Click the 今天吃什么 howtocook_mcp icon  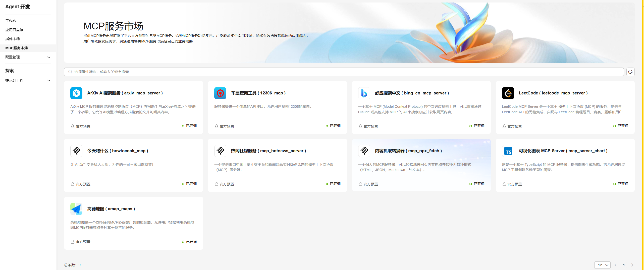point(76,151)
